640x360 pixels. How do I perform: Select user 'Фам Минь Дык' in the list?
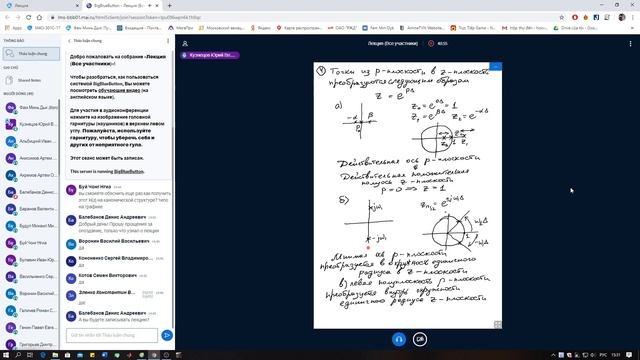(31, 108)
